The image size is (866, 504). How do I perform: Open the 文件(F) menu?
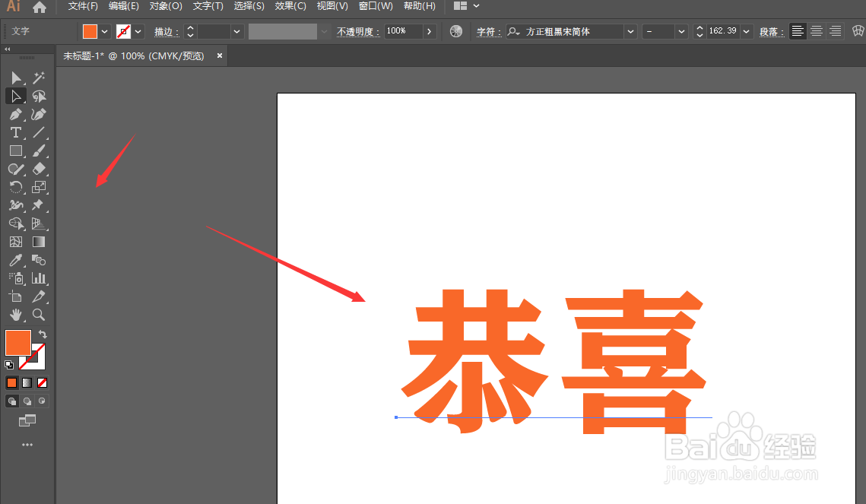click(x=83, y=6)
